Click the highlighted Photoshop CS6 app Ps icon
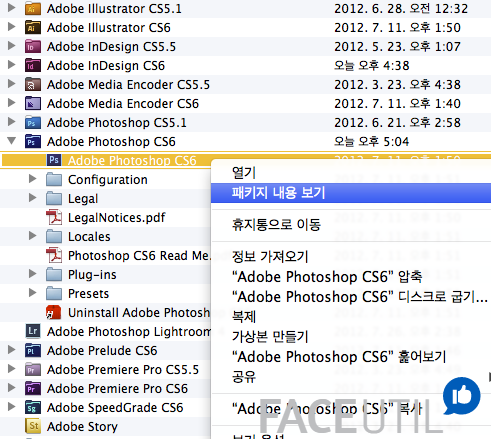 tap(54, 160)
